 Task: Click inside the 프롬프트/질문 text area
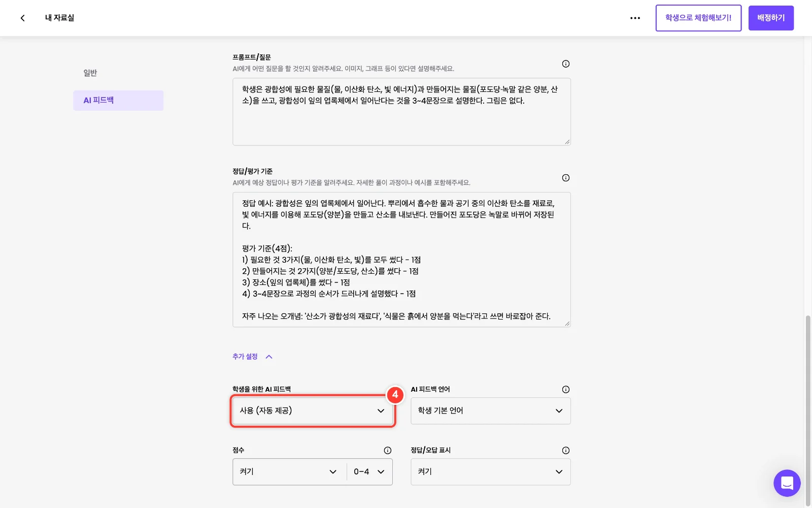coord(401,112)
